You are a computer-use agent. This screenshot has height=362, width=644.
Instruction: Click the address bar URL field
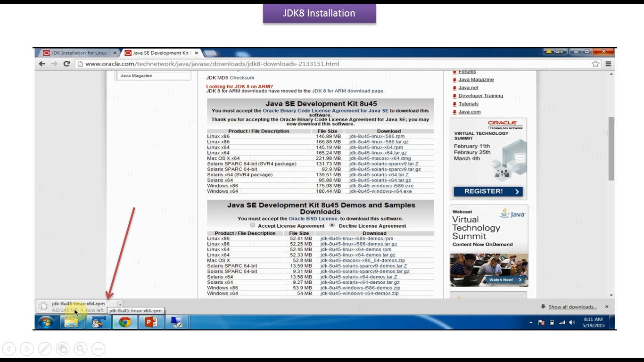(x=332, y=64)
